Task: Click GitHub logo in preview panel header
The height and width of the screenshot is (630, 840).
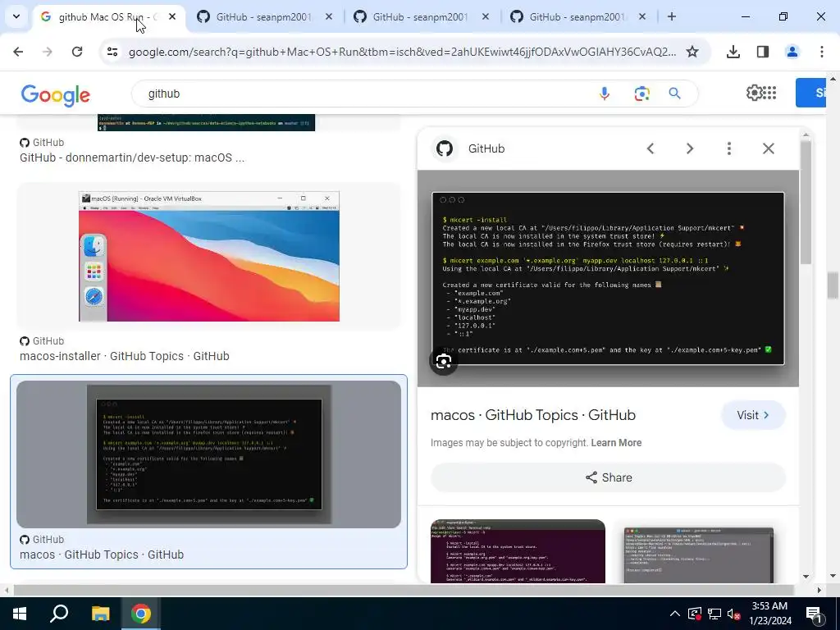Action: click(445, 148)
